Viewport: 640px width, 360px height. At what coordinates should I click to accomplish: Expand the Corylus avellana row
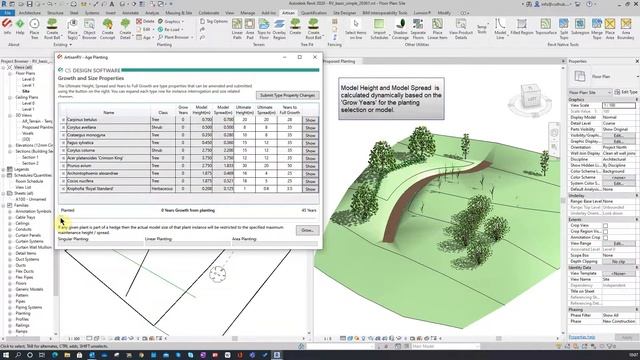pos(63,127)
